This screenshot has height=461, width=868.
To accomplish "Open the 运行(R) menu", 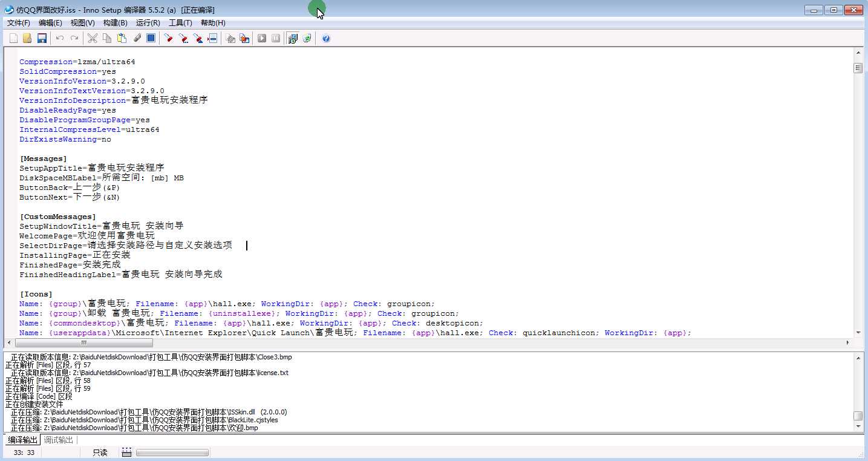I will pyautogui.click(x=148, y=23).
